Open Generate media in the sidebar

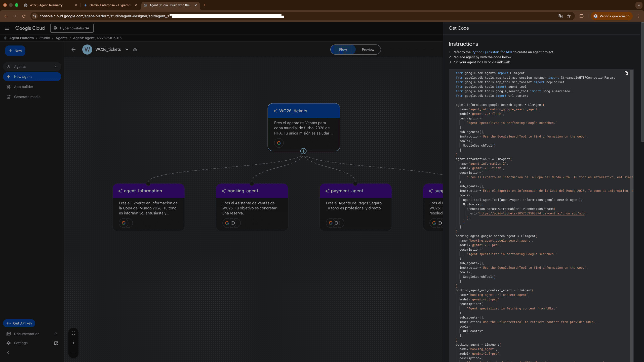tap(27, 97)
